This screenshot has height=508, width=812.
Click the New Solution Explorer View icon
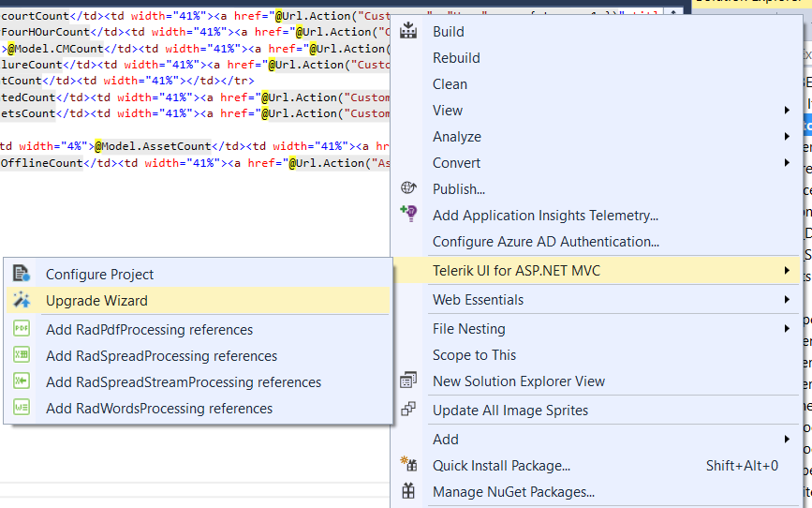tap(408, 381)
